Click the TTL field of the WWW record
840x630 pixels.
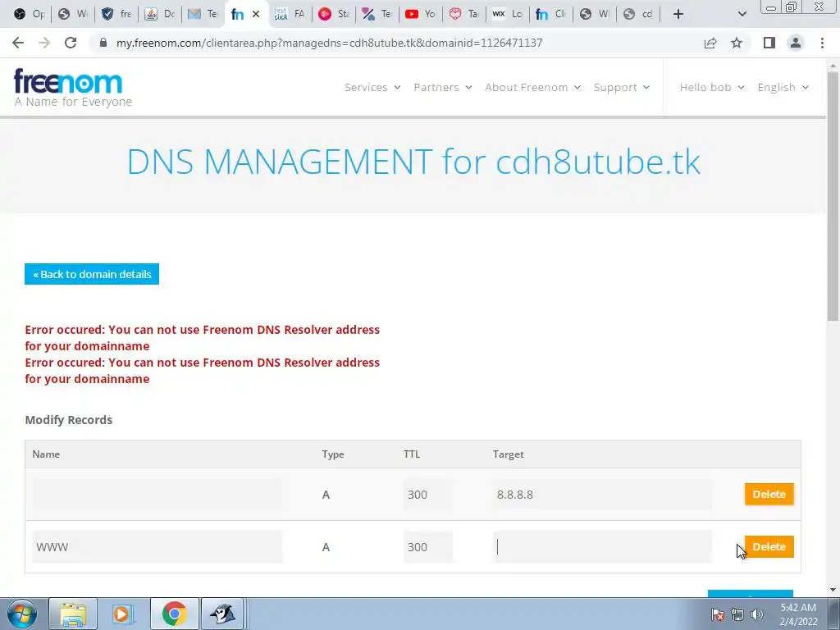click(428, 547)
